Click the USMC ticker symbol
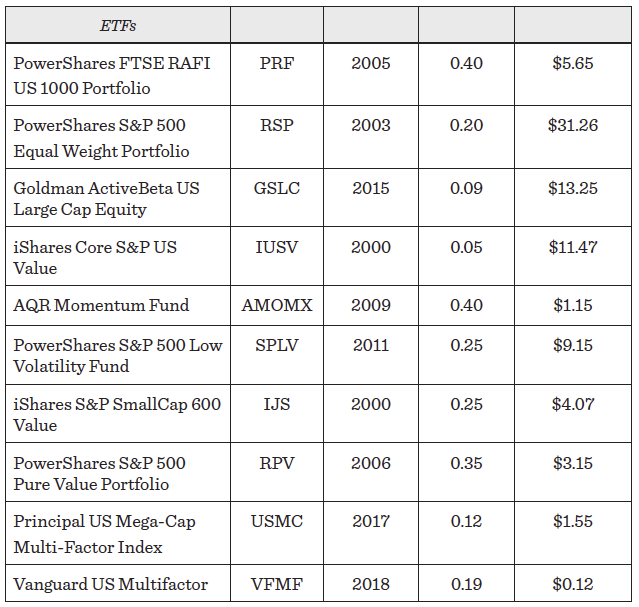This screenshot has height=607, width=639. (277, 522)
